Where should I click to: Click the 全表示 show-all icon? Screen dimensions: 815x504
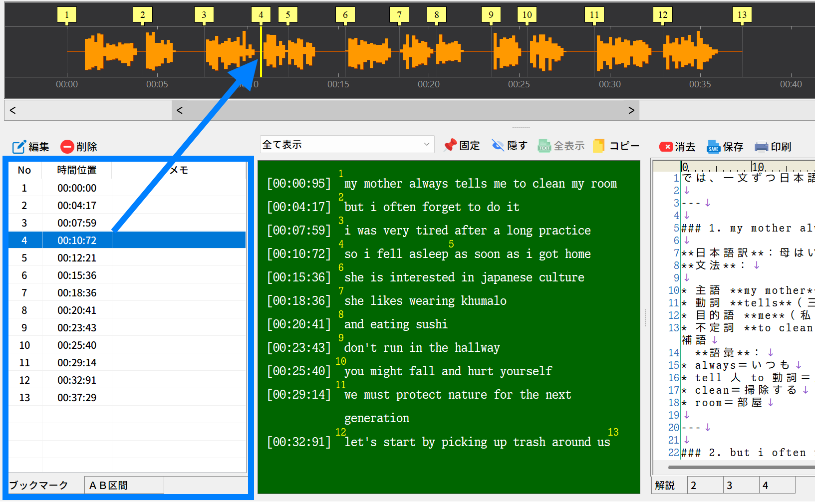(x=544, y=145)
